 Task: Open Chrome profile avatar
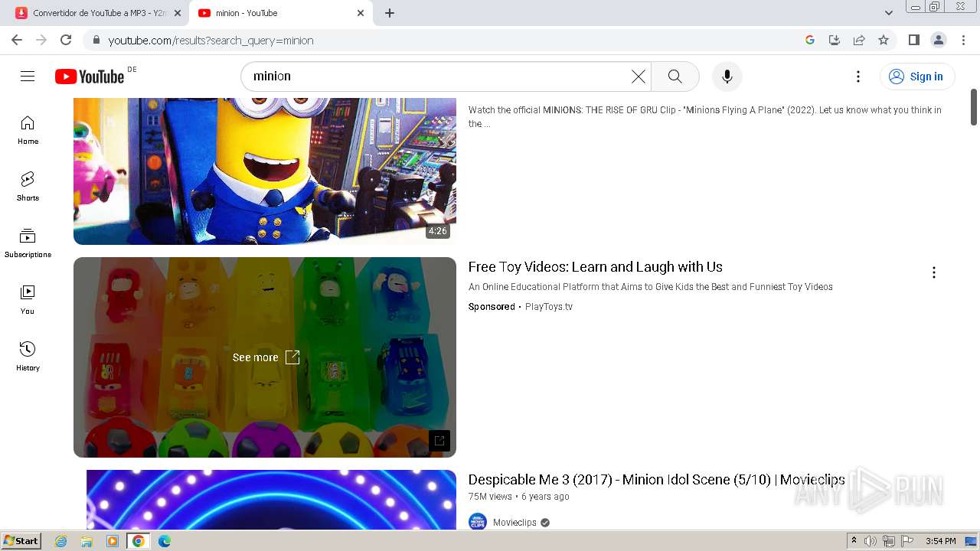coord(938,40)
